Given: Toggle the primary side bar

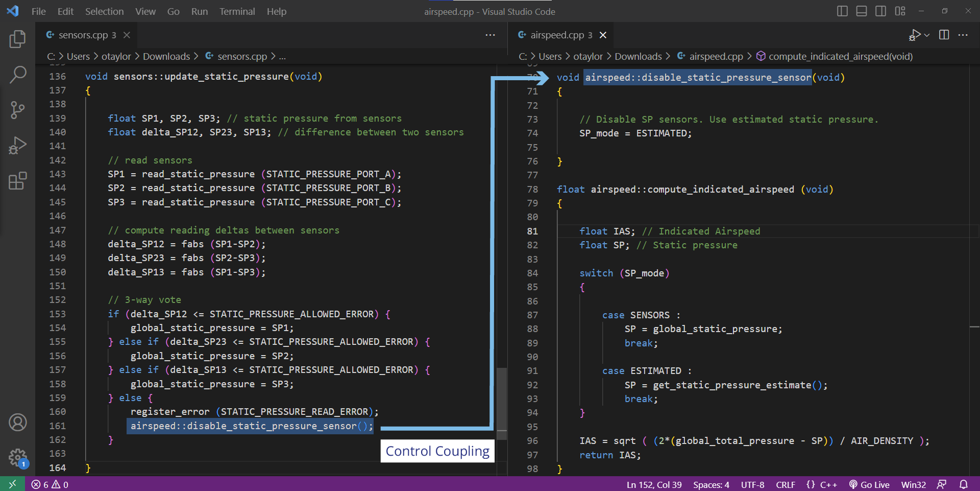Looking at the screenshot, I should pyautogui.click(x=842, y=11).
